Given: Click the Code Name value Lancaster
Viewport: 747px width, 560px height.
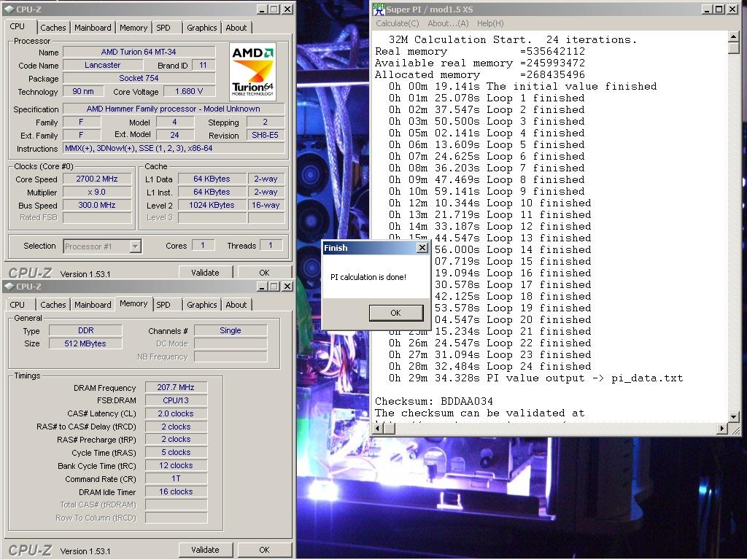Looking at the screenshot, I should [102, 65].
